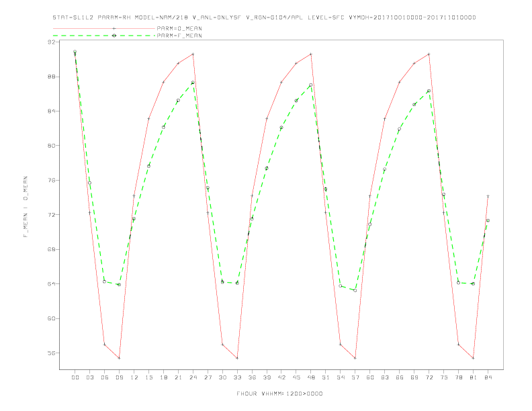Click the 68 tick label on y-axis

pyautogui.click(x=52, y=249)
